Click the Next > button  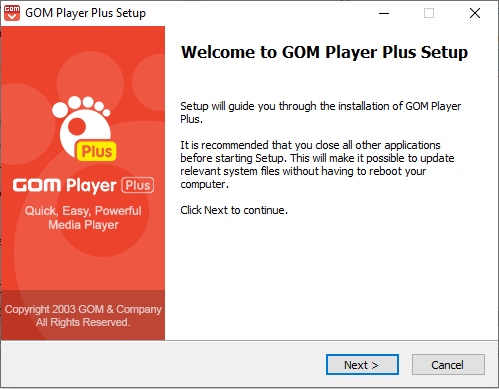(x=362, y=365)
